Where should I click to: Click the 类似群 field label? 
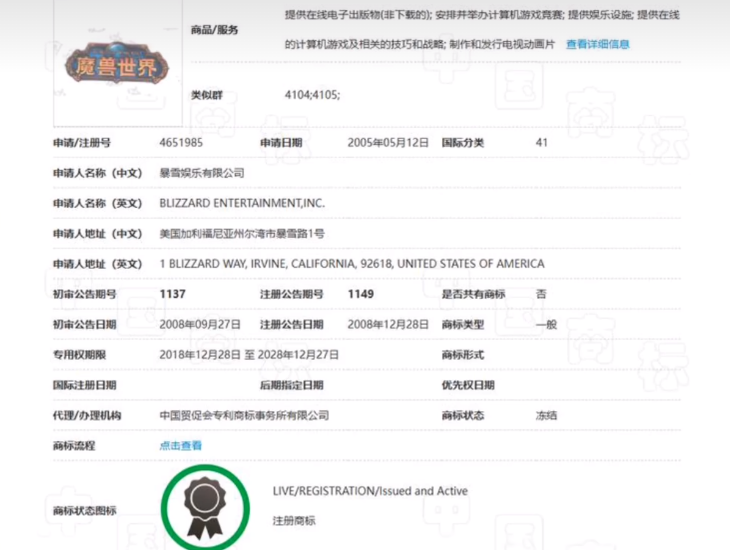coord(207,95)
